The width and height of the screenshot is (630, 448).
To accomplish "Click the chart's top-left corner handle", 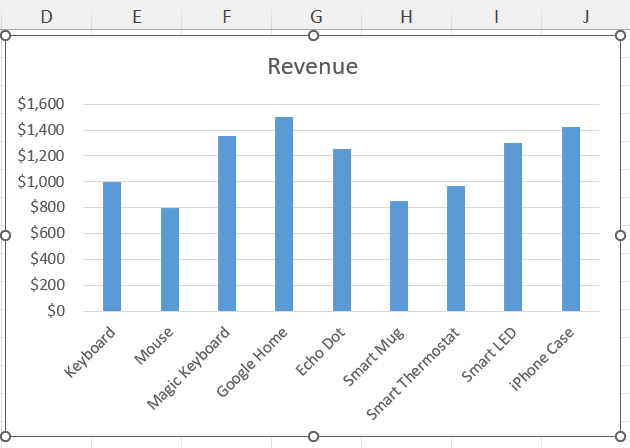I will tap(6, 36).
